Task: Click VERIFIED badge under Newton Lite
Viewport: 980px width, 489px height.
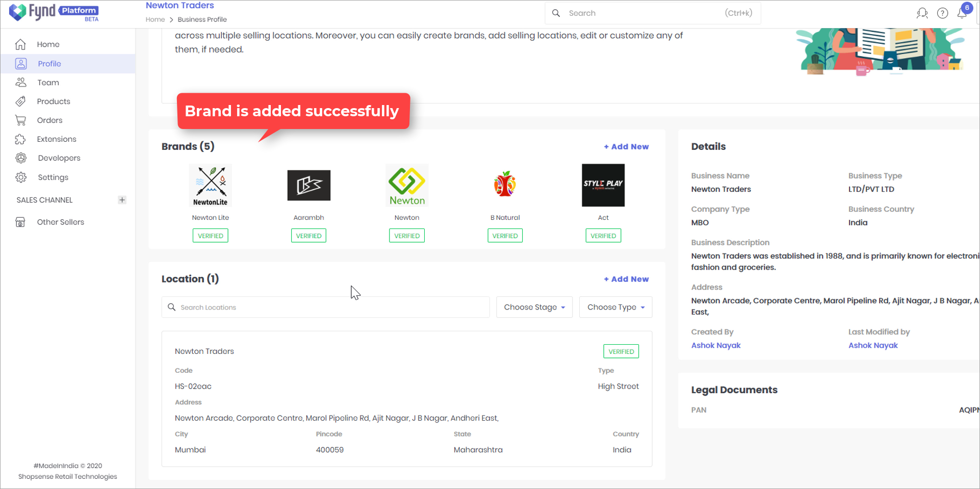Action: 211,236
